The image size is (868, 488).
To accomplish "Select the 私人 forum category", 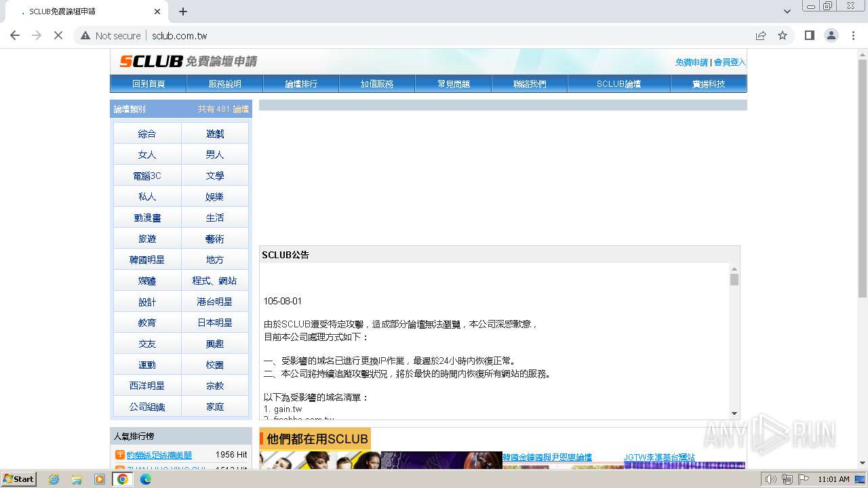I will (147, 197).
